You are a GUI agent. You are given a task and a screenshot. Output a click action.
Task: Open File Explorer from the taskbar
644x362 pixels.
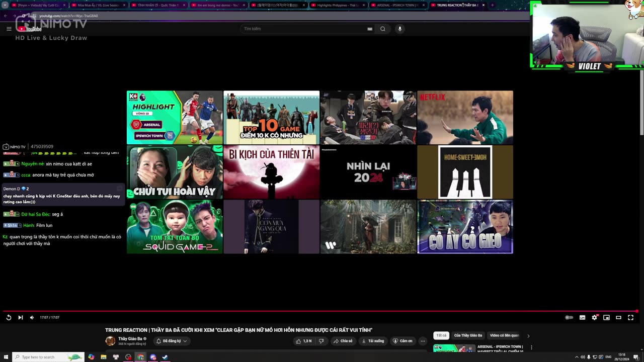click(103, 357)
